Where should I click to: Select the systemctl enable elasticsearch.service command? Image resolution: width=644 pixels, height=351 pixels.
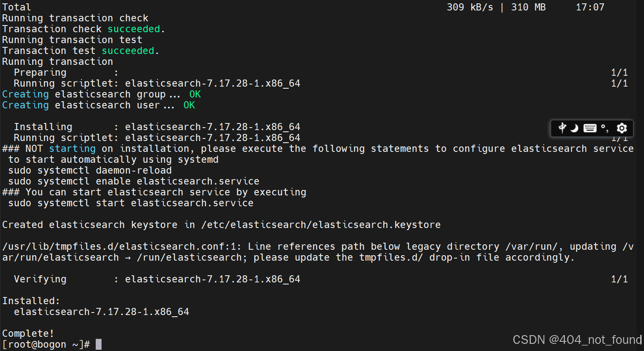pos(134,181)
